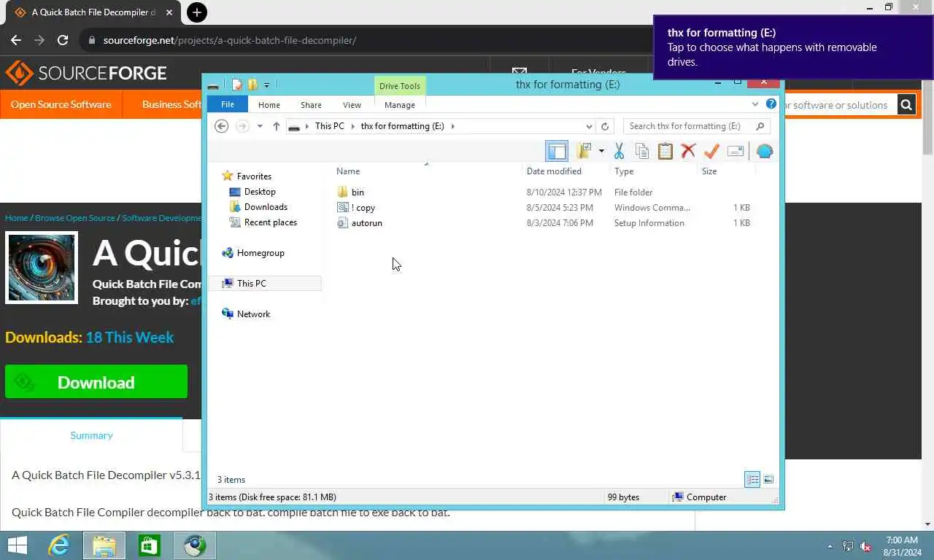The height and width of the screenshot is (560, 934).
Task: Click the forward arrow in Explorer
Action: pyautogui.click(x=242, y=126)
